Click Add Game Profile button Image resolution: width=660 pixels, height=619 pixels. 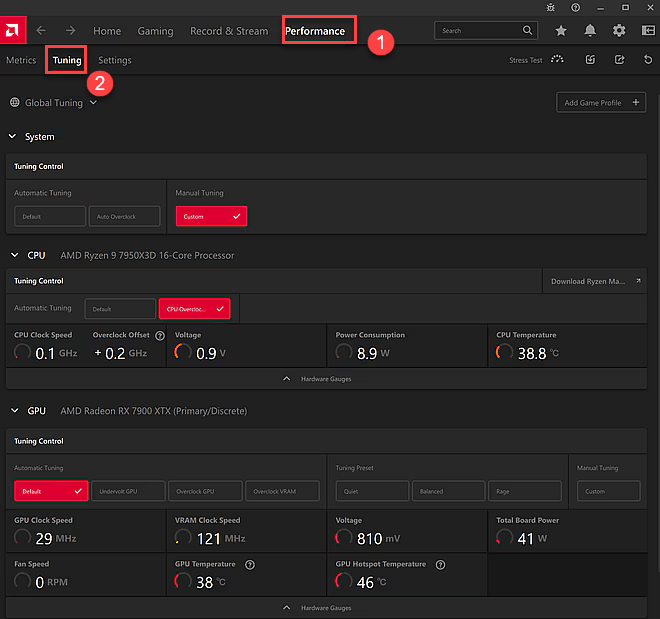click(601, 102)
